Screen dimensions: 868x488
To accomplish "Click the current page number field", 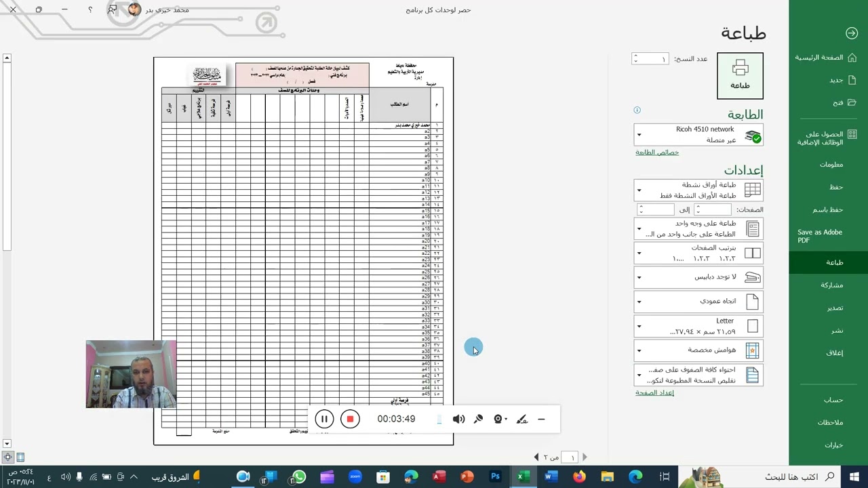I will 571,457.
